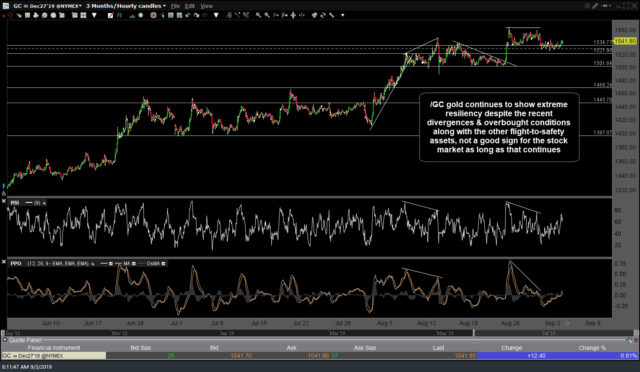Close the Quote Panel with its red X

pos(636,340)
